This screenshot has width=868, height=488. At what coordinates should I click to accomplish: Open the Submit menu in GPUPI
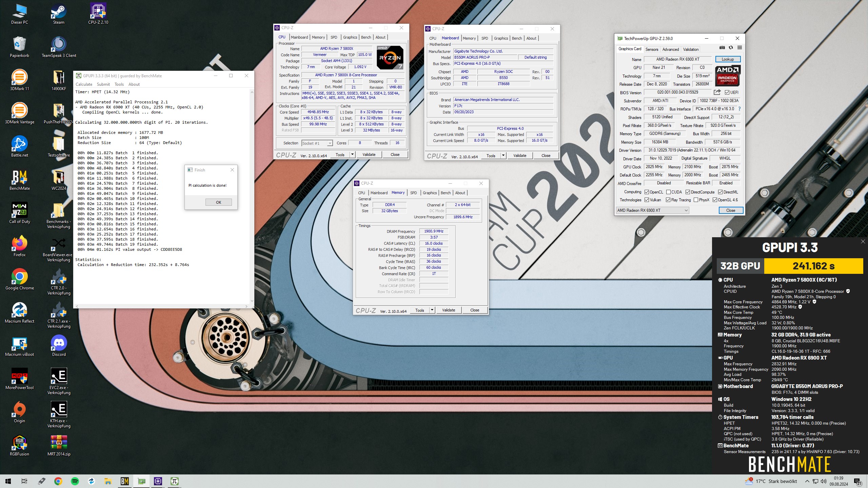103,84
